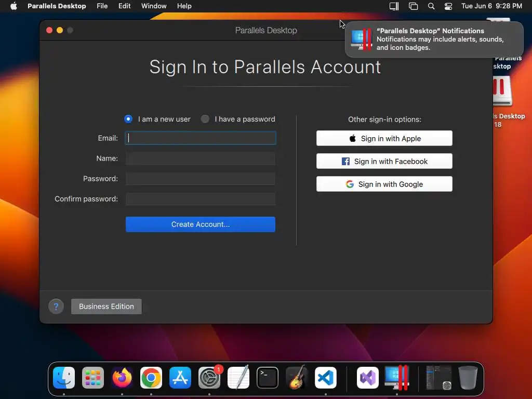
Task: Minimize the Parallels Desktop window
Action: coord(60,30)
